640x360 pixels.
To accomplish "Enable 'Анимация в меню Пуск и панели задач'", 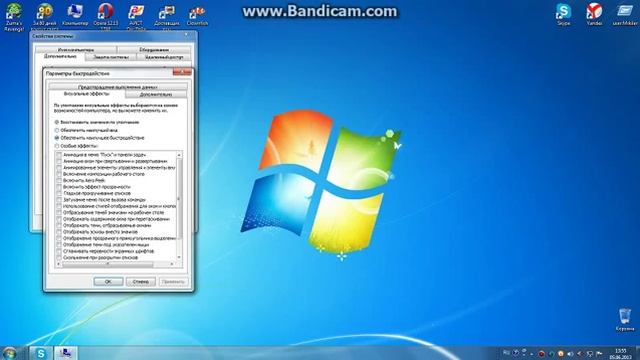I will point(59,155).
